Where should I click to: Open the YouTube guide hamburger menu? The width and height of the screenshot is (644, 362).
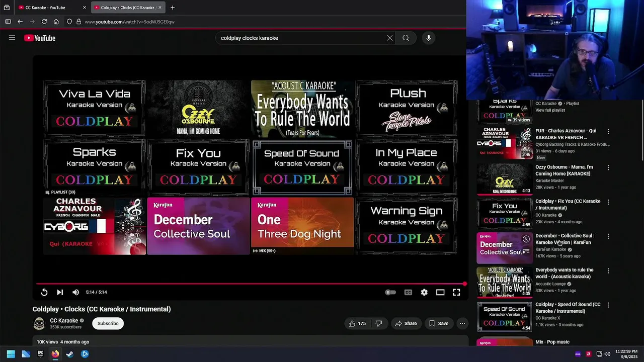12,38
